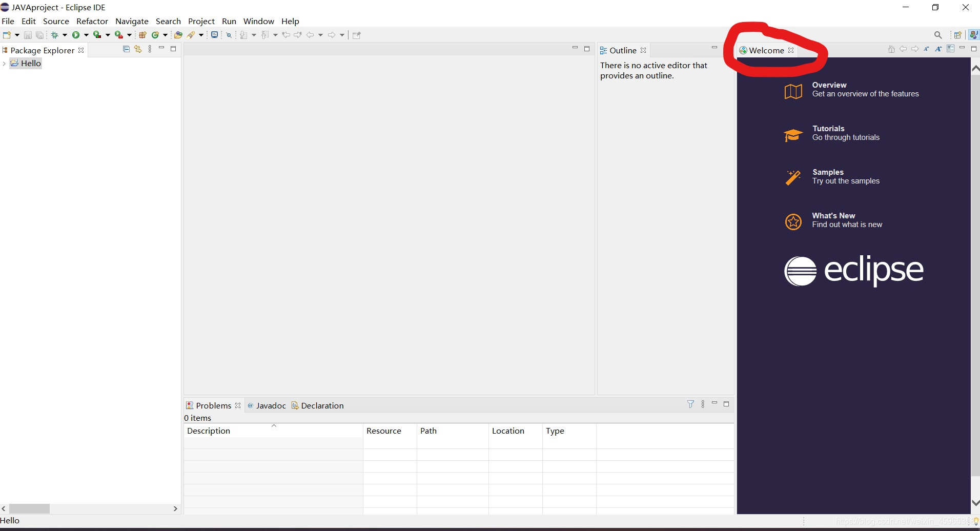Click the Package Explorer horizontal scrollbar thumb
This screenshot has height=531, width=980.
[x=29, y=508]
